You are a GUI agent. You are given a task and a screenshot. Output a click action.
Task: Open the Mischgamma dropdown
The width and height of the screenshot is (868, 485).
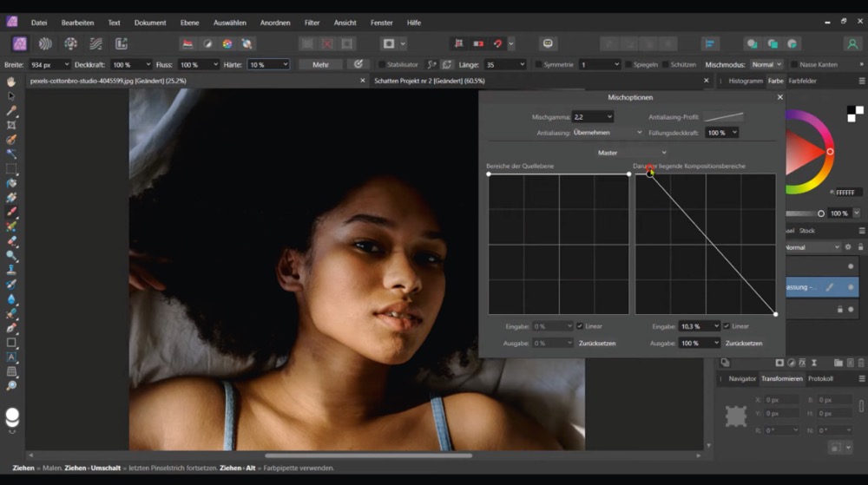click(592, 116)
